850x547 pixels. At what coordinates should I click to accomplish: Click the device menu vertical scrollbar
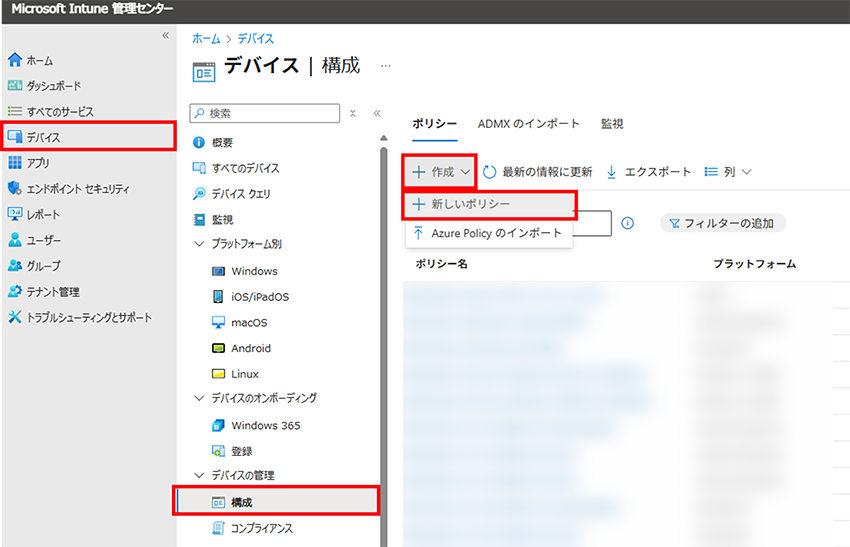(384, 347)
